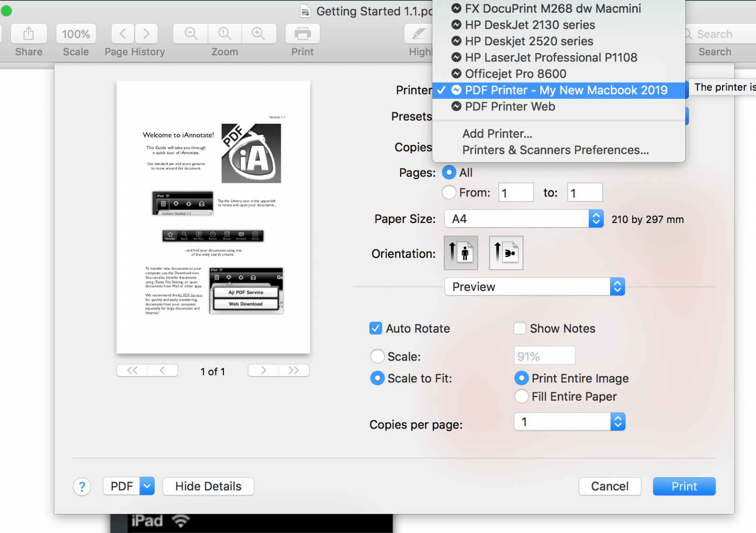The image size is (756, 533).
Task: Open Printers & Scanners Preferences
Action: (x=555, y=150)
